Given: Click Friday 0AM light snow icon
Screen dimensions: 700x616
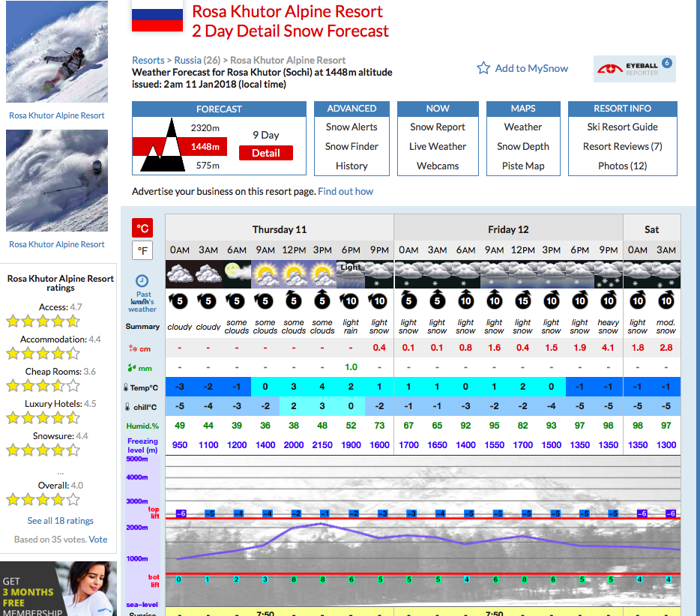Looking at the screenshot, I should [x=408, y=274].
